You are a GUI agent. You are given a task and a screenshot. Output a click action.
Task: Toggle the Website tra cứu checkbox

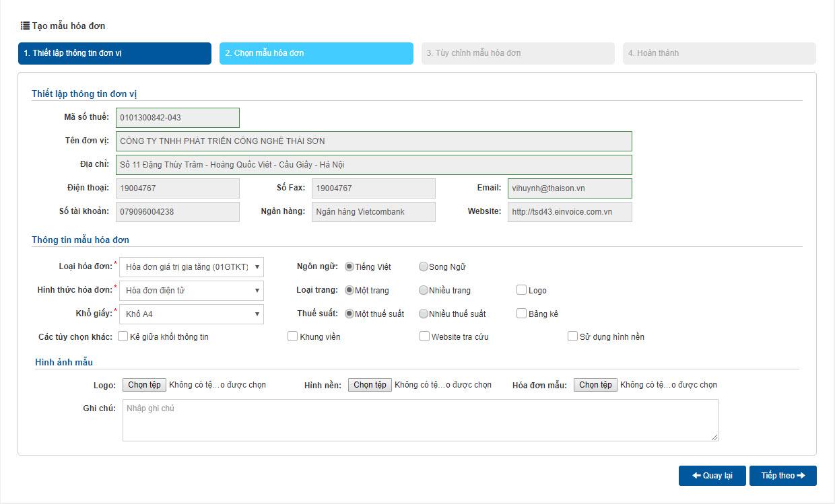[x=424, y=336]
